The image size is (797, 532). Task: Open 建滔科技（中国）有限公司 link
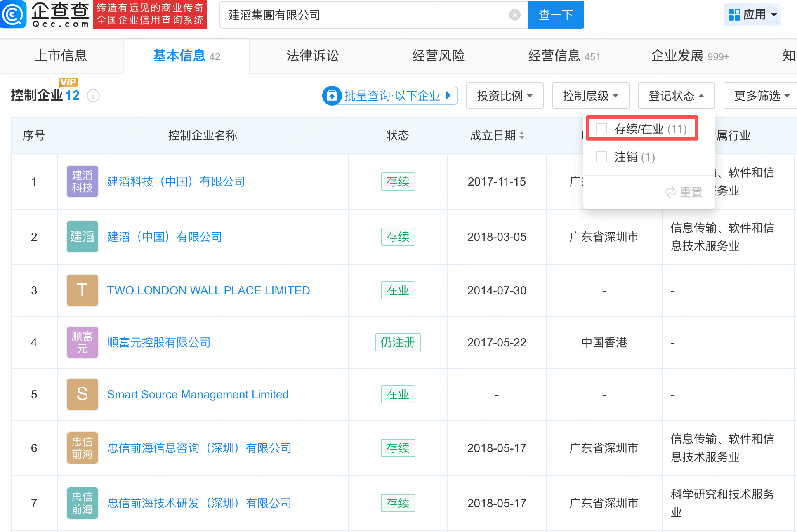176,181
